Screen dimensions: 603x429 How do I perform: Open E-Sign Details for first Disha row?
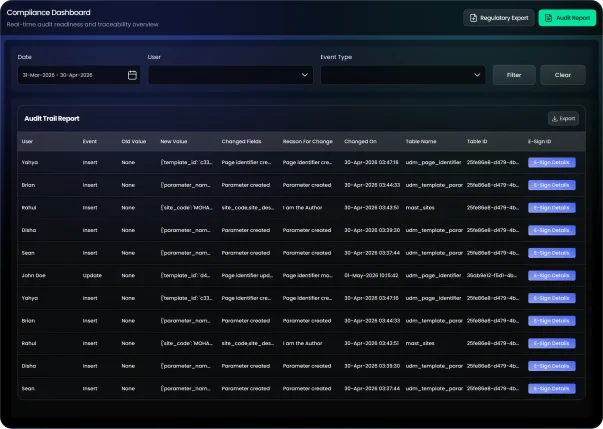click(552, 230)
